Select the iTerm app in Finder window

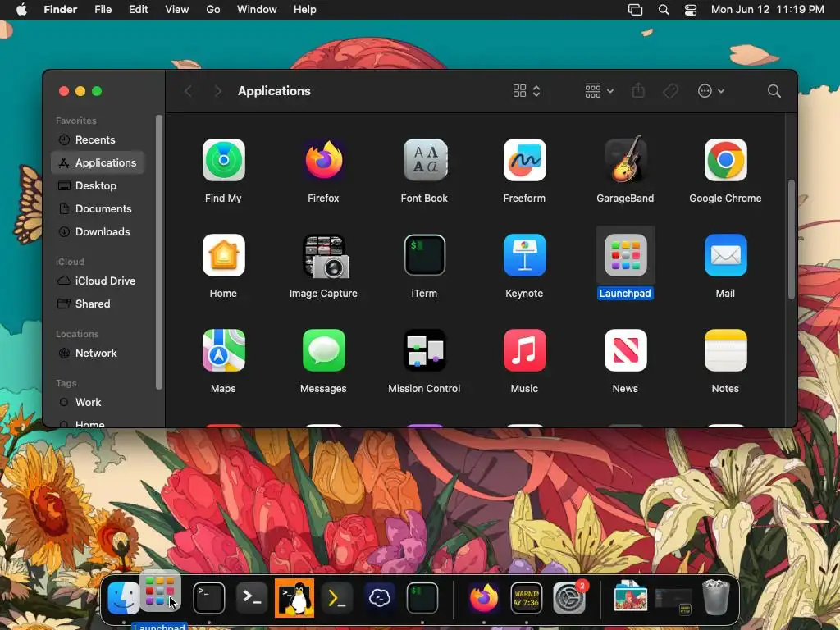(424, 255)
